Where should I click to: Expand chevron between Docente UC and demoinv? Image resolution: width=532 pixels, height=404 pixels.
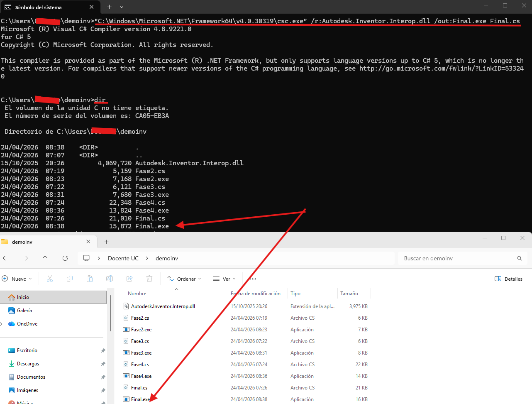147,258
